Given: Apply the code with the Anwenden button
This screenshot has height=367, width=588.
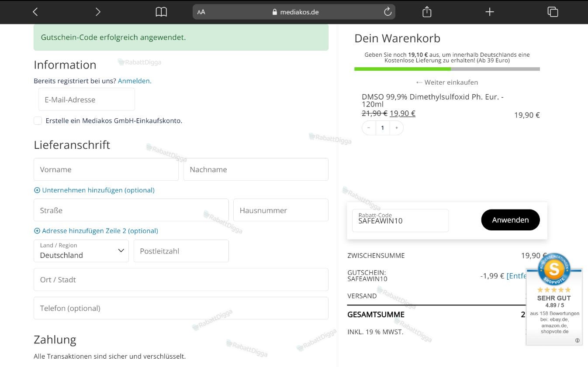Looking at the screenshot, I should point(510,220).
